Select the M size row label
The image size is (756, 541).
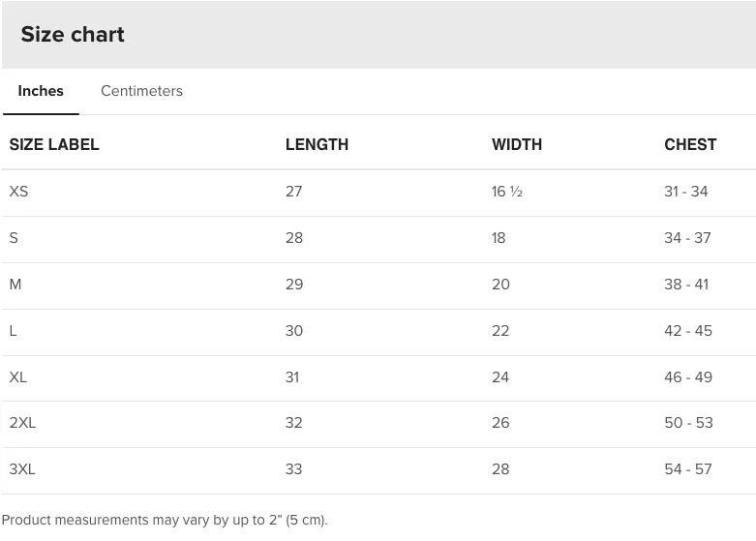point(15,284)
